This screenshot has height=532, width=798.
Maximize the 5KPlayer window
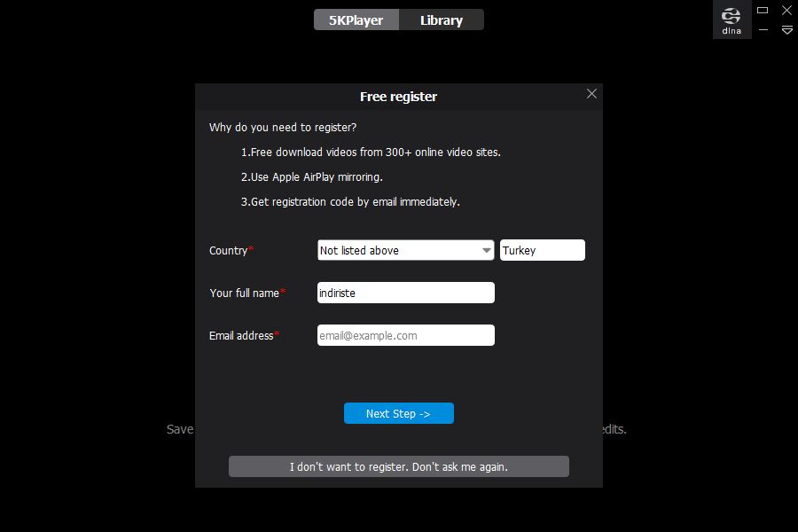coord(763,10)
